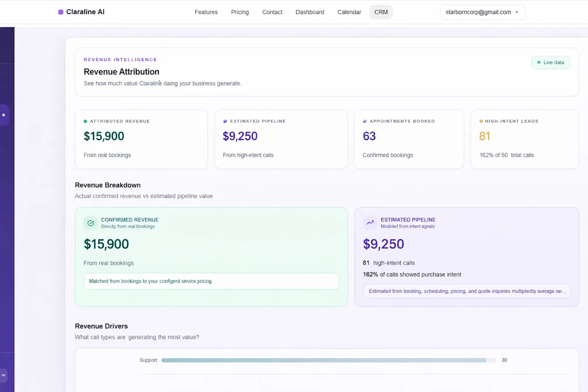Open the Pricing page link
The image size is (588, 392).
coord(240,12)
